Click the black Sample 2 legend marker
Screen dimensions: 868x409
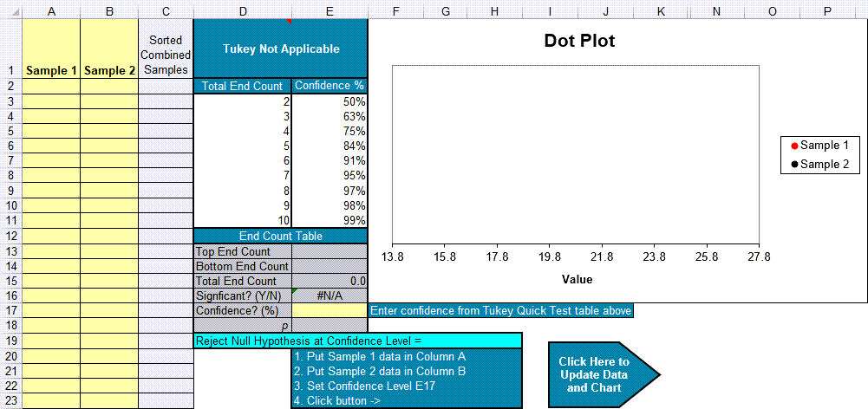click(x=794, y=164)
